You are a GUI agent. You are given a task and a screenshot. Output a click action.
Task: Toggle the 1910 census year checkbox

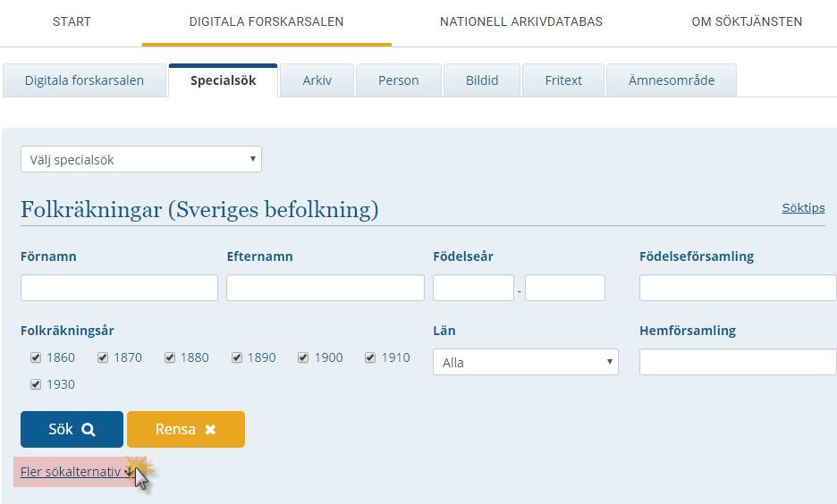370,357
